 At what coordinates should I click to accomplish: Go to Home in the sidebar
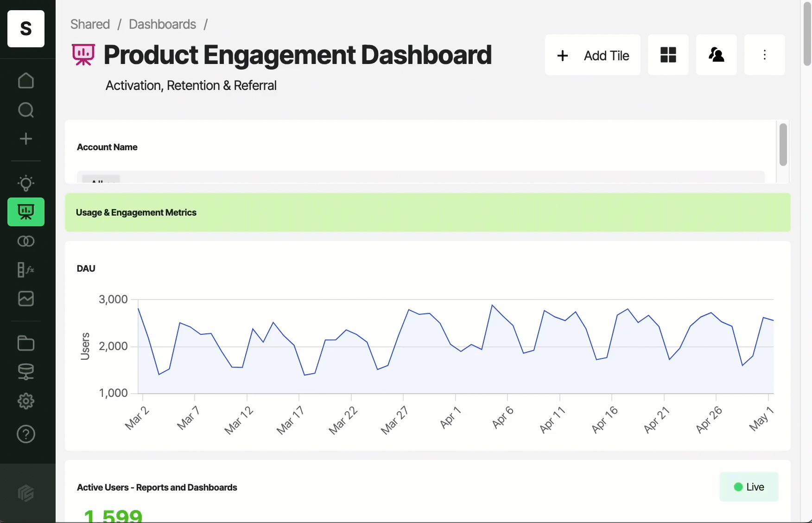[26, 81]
